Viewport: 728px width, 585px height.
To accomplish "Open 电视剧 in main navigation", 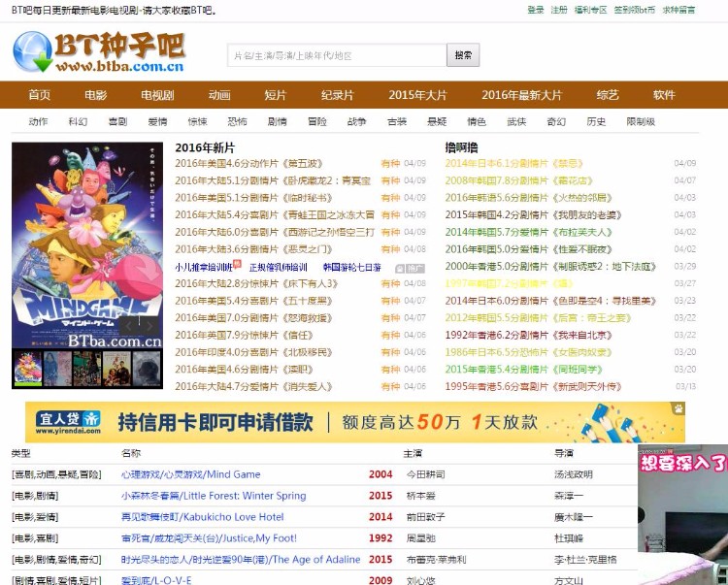I will pyautogui.click(x=157, y=95).
